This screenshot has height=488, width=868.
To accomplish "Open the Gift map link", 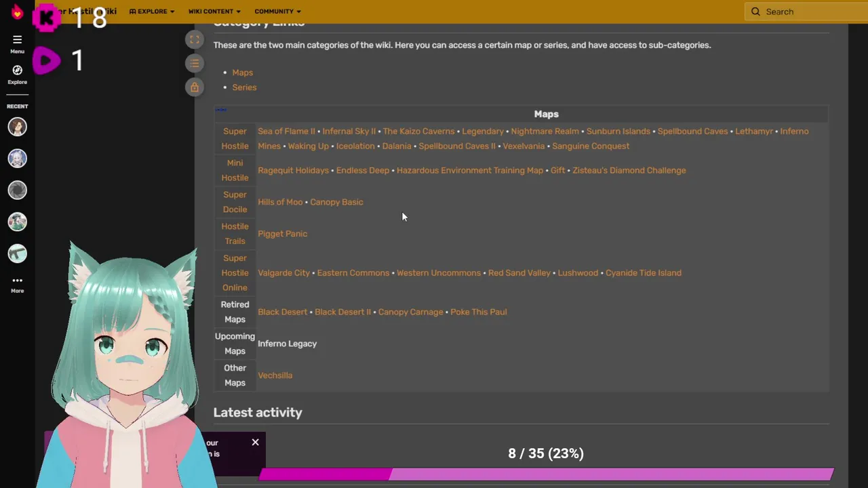I will 558,171.
